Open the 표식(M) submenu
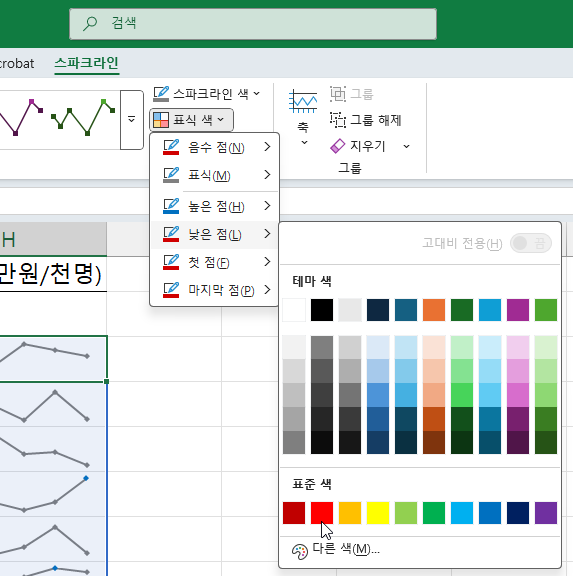This screenshot has width=573, height=576. click(x=215, y=175)
